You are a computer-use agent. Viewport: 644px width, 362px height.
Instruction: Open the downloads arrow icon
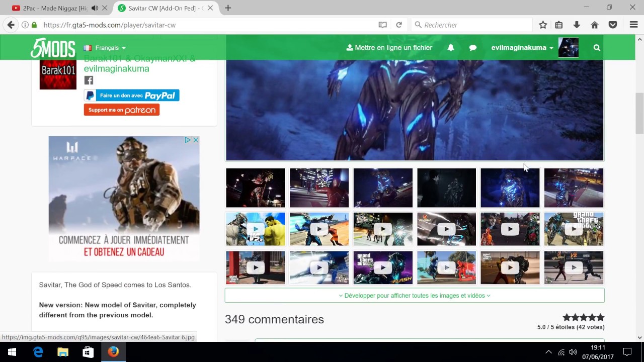(x=577, y=25)
